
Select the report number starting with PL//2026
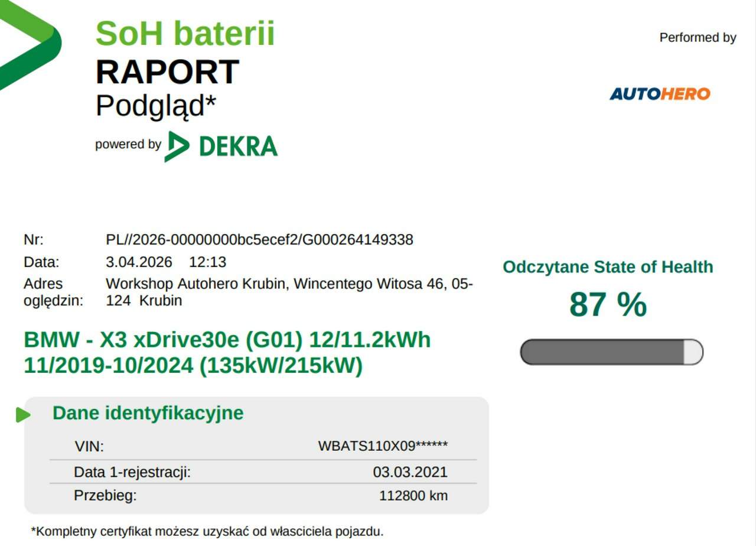(x=259, y=240)
